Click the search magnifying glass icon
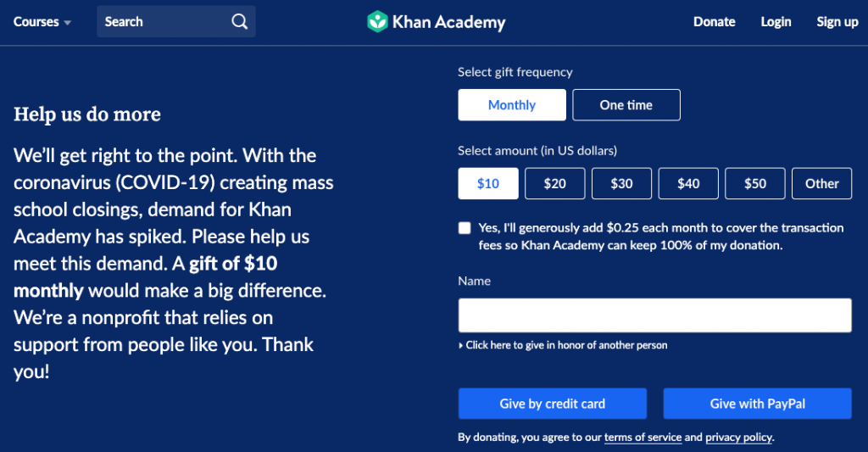The width and height of the screenshot is (868, 452). [240, 22]
